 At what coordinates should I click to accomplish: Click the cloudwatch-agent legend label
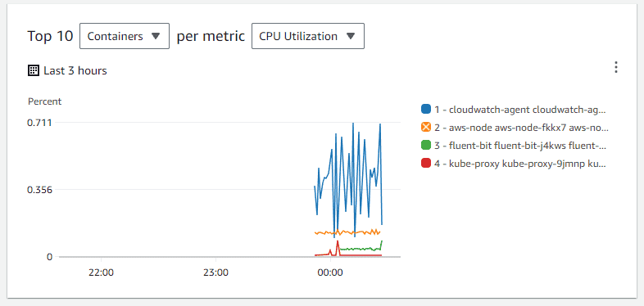pos(520,110)
